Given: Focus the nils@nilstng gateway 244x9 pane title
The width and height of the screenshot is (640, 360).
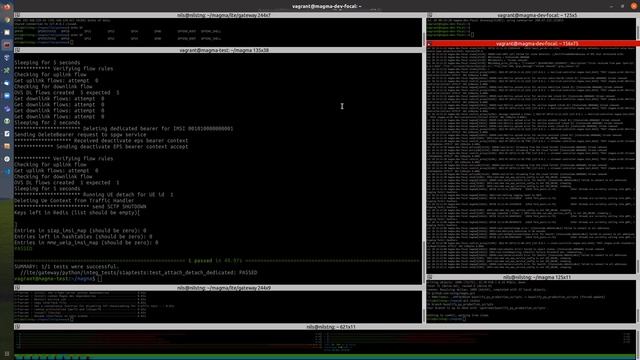Looking at the screenshot, I should pyautogui.click(x=224, y=288).
